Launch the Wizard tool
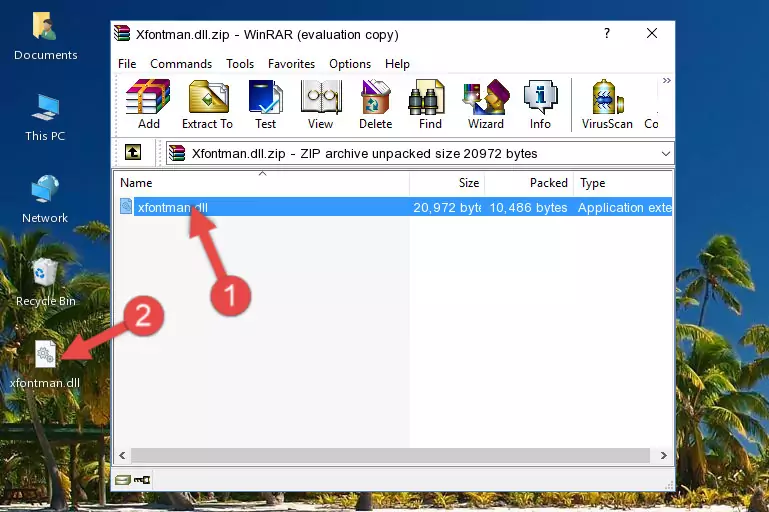Image resolution: width=769 pixels, height=512 pixels. [x=486, y=104]
